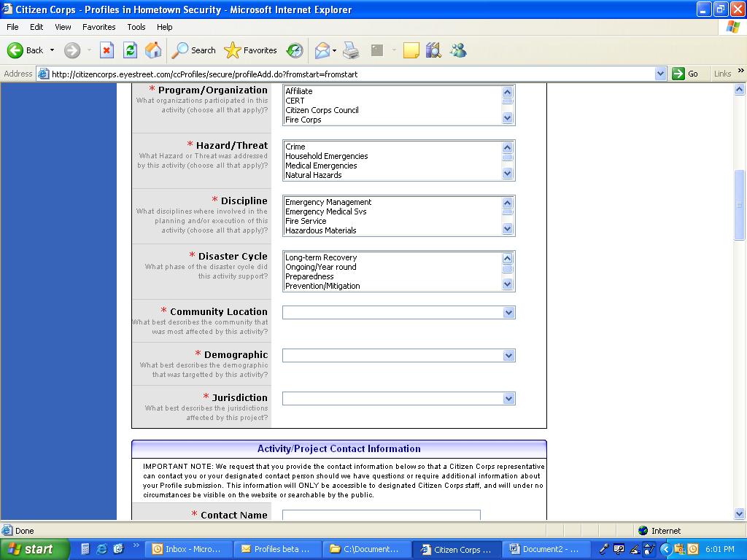This screenshot has width=747, height=560.
Task: Open Search in the toolbar
Action: tap(194, 50)
